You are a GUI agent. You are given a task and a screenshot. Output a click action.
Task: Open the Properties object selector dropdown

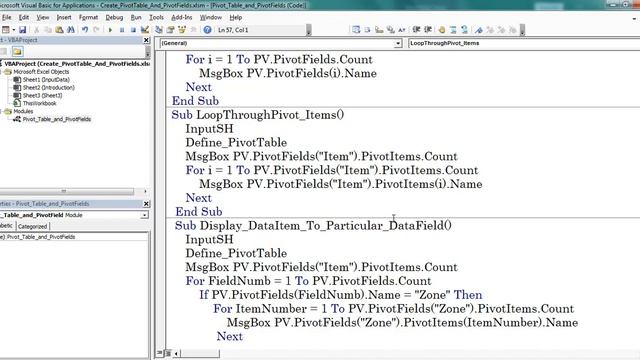pos(144,215)
